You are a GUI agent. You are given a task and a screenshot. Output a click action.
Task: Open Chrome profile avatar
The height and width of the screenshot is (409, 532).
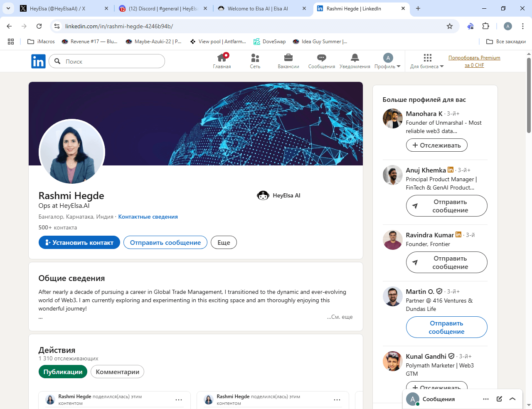[508, 26]
